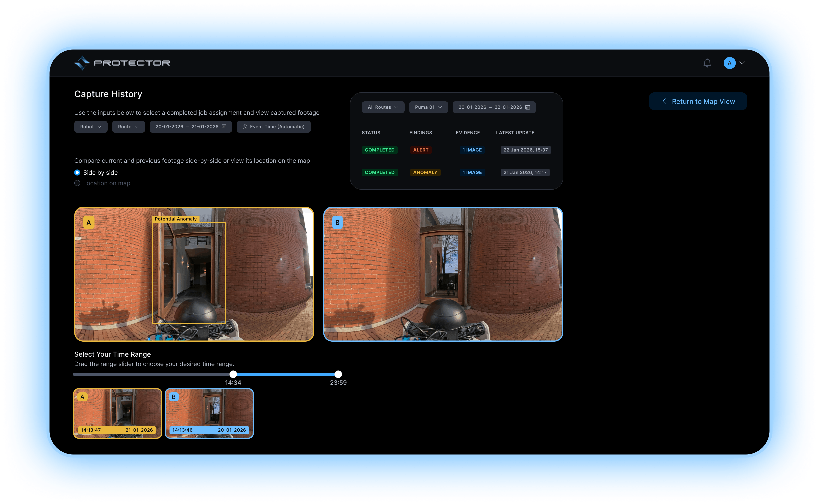The image size is (819, 504).
Task: Click the 21 Jan 2026, 14:17 timestamp
Action: pyautogui.click(x=525, y=172)
